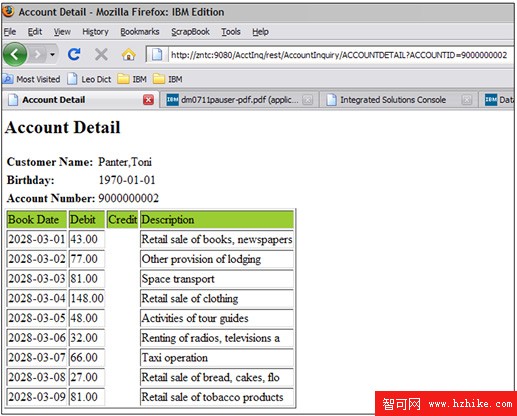517x416 pixels.
Task: Click the Firefox icon in the title bar
Action: pyautogui.click(x=8, y=12)
